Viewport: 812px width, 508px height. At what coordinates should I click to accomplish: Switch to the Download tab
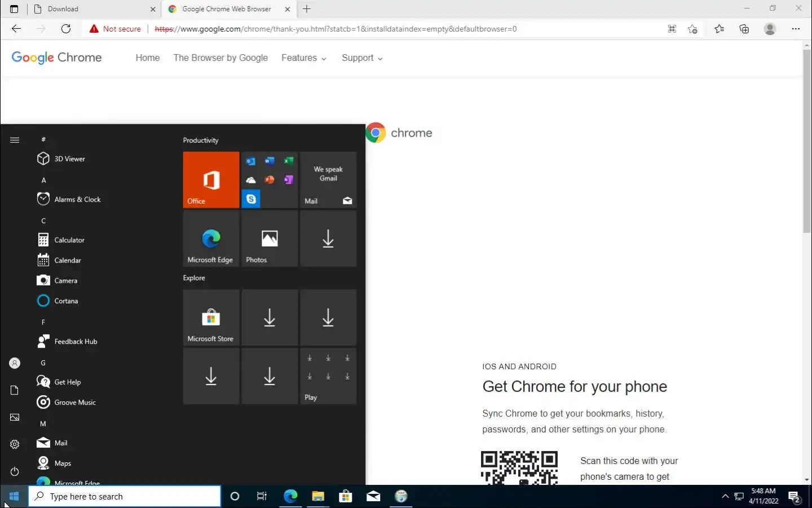93,9
